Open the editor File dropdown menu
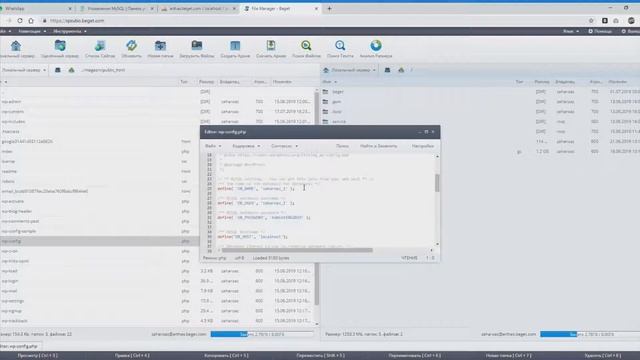 [213, 146]
